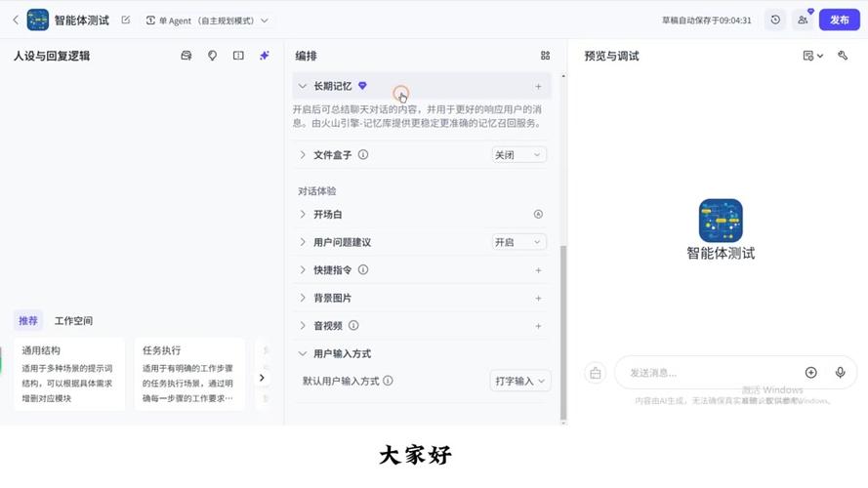The width and height of the screenshot is (868, 488).
Task: Show next template cards with right arrow
Action: 262,378
